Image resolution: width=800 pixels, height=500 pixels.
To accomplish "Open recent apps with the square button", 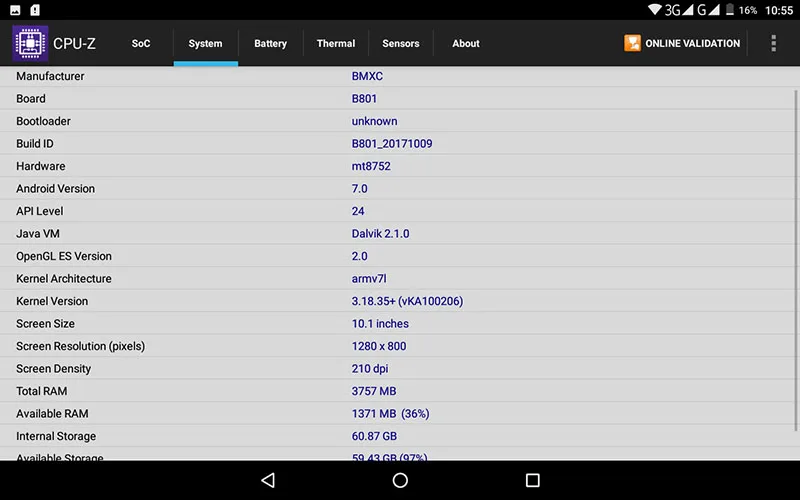I will (x=533, y=480).
